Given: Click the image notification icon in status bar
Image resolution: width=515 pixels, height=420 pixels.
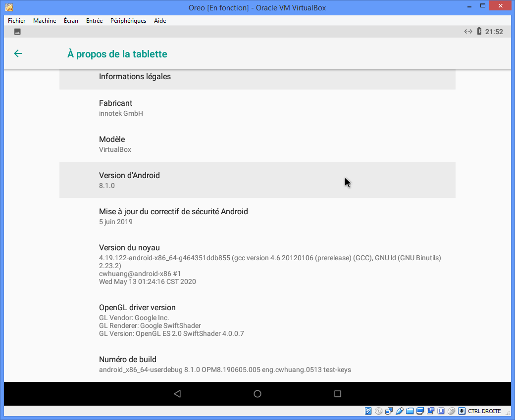Looking at the screenshot, I should pyautogui.click(x=17, y=32).
